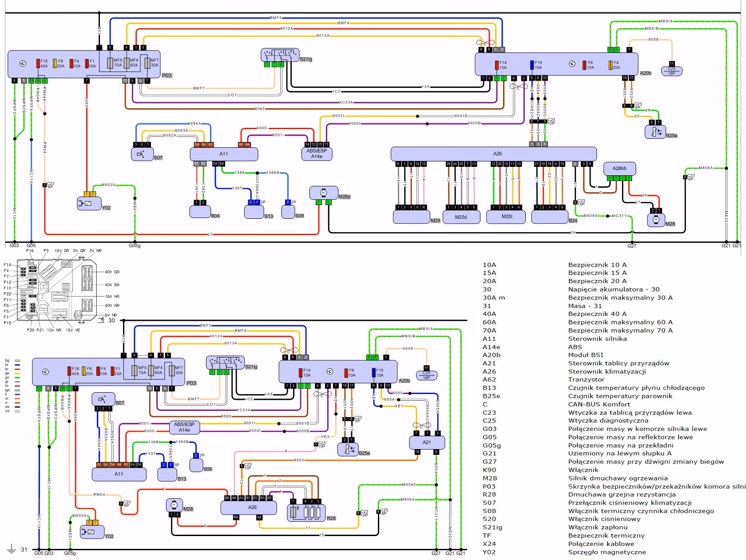The width and height of the screenshot is (746, 560).
Task: Click the B24 component block
Action: coord(550,216)
